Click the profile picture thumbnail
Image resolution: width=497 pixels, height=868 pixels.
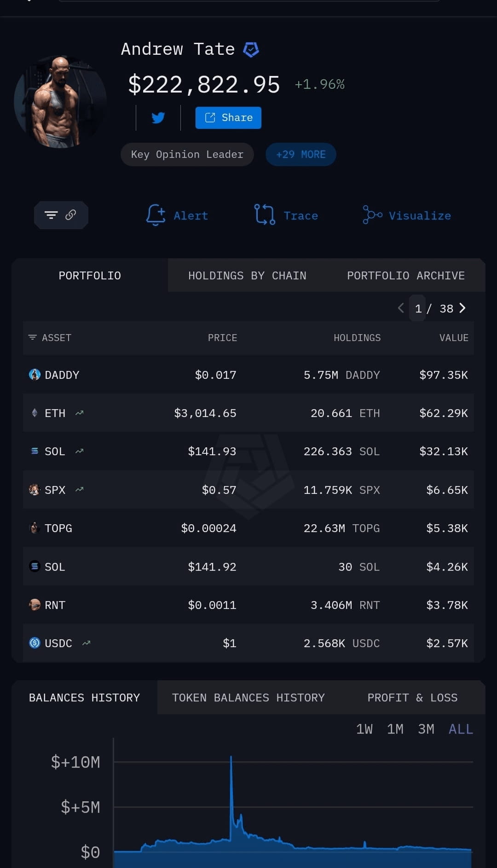click(60, 102)
